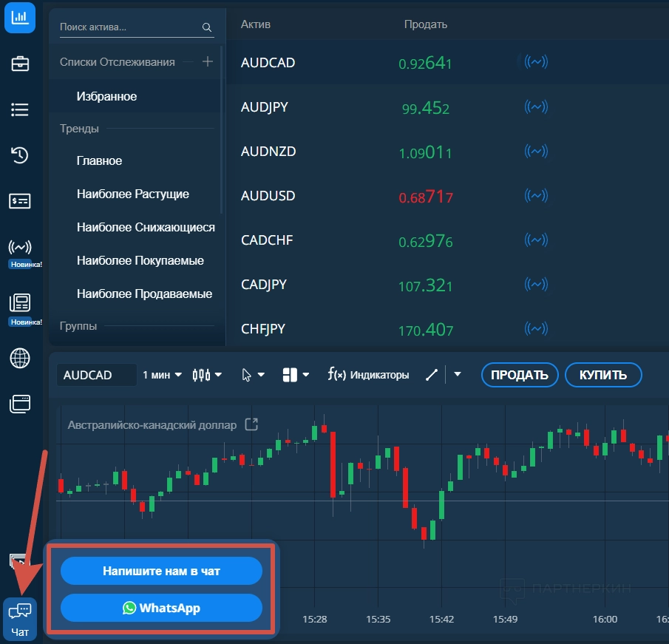Open signal icon for AUDUSD row
This screenshot has width=669, height=644.
click(x=536, y=195)
